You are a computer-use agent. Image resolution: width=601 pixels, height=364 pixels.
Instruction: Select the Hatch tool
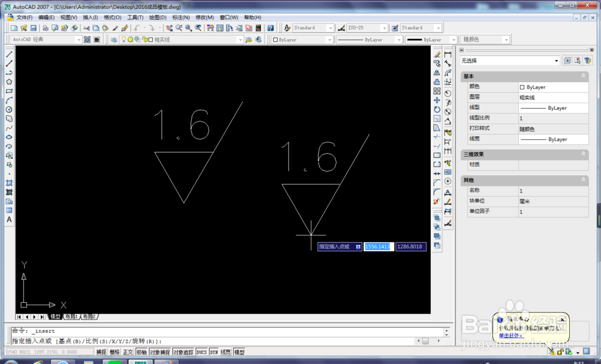coord(9,183)
